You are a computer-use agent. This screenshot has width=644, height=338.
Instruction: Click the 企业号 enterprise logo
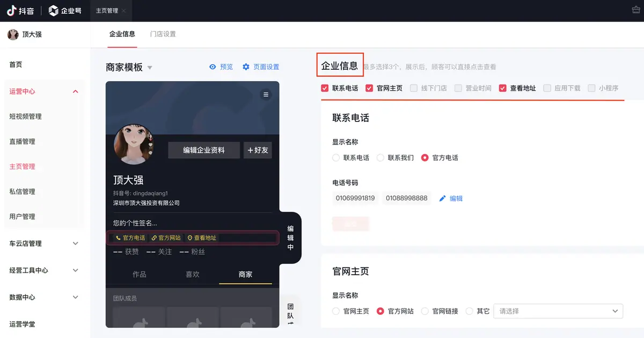pos(65,11)
